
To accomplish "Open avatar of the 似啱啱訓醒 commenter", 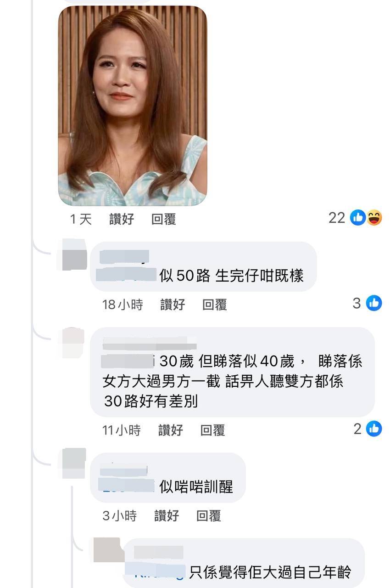I will 73,463.
